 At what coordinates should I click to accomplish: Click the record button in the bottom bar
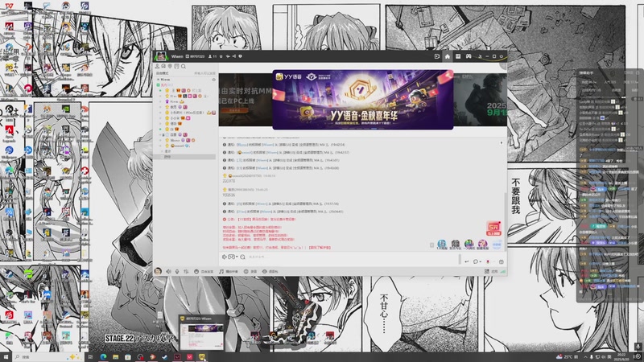250,271
